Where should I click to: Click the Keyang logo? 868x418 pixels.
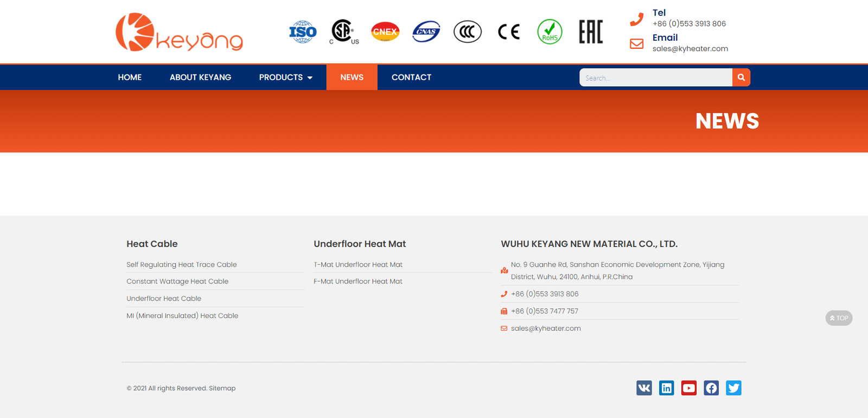pos(179,33)
